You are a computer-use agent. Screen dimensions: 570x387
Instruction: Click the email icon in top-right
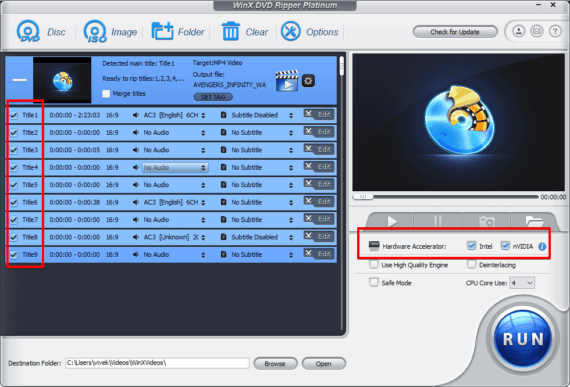[537, 31]
